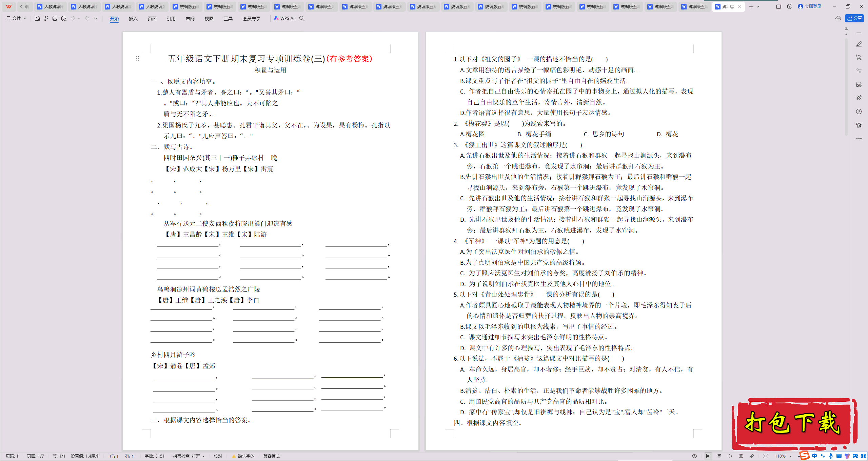Viewport: 868px width, 461px height.
Task: Click the Redo arrow icon
Action: pyautogui.click(x=87, y=18)
